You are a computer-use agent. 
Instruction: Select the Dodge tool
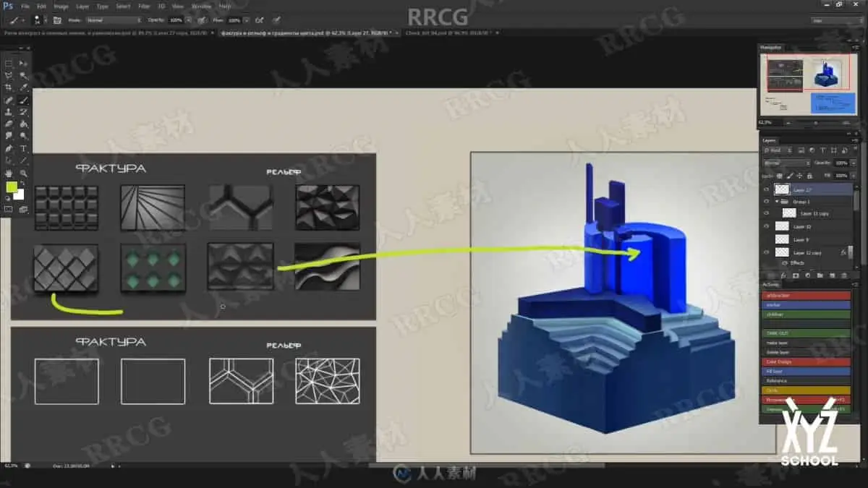click(23, 135)
